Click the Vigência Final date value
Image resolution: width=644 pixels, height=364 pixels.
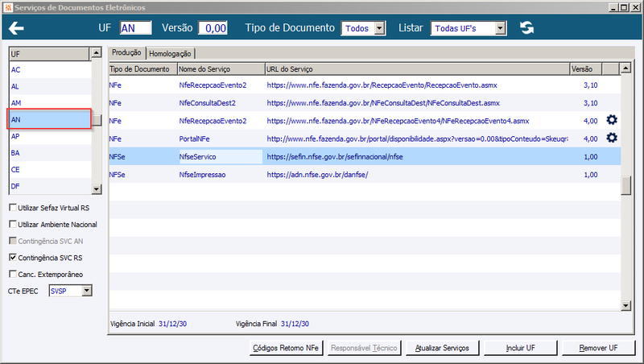coord(295,324)
